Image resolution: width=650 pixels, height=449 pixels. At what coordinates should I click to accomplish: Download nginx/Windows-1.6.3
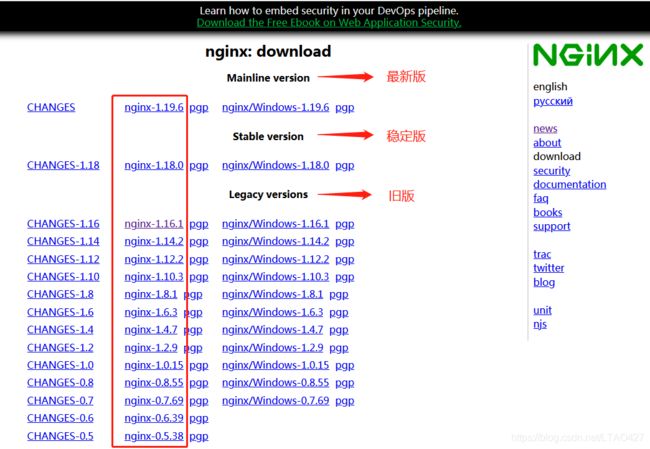pos(272,312)
